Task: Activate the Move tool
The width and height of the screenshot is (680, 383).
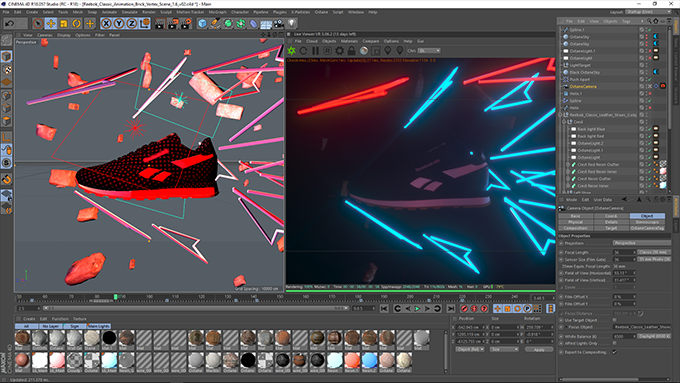Action: pos(50,23)
